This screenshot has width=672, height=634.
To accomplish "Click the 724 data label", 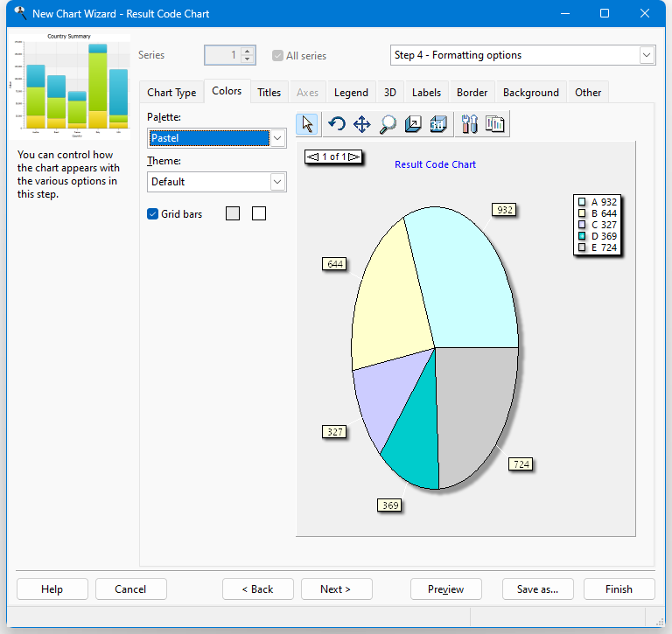I will tap(521, 464).
